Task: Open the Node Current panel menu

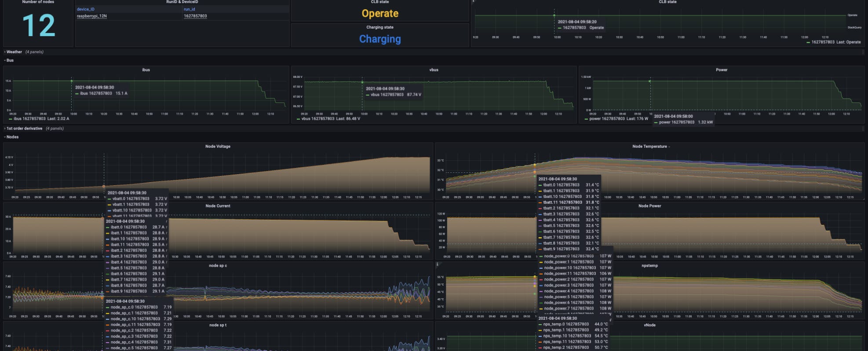Action: [x=218, y=206]
